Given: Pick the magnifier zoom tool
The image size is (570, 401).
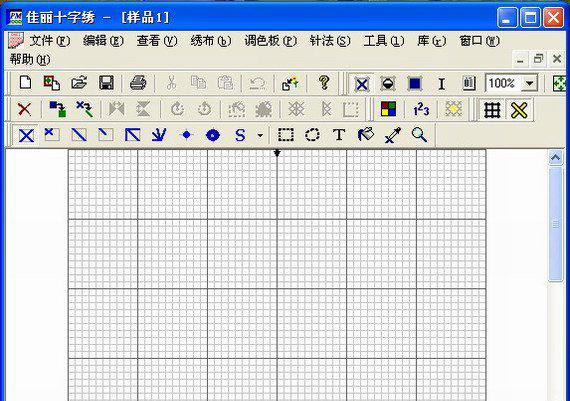Looking at the screenshot, I should (419, 135).
